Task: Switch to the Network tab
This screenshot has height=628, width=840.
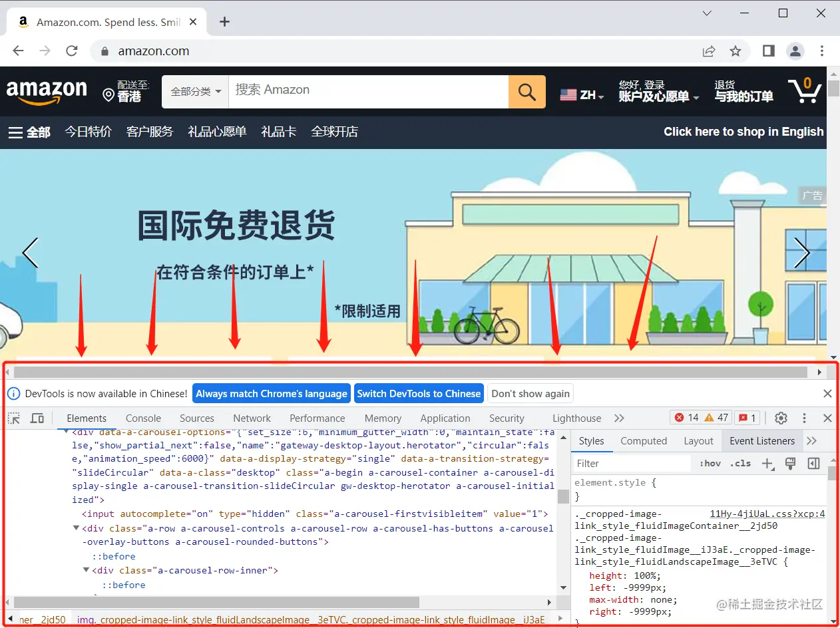Action: coord(252,418)
